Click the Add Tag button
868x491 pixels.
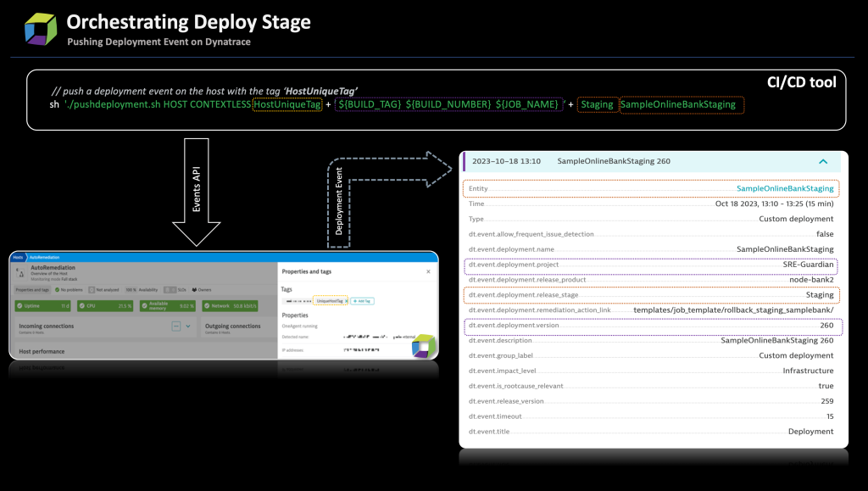[x=363, y=301]
